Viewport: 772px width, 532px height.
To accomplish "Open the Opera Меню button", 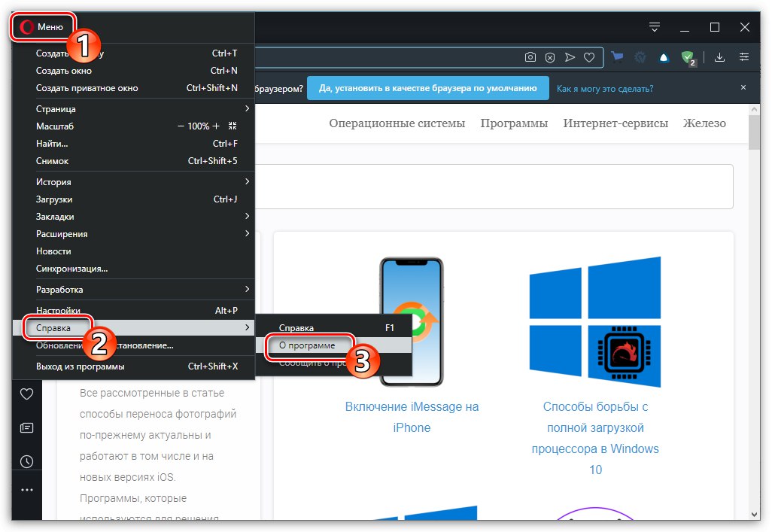I will point(42,26).
